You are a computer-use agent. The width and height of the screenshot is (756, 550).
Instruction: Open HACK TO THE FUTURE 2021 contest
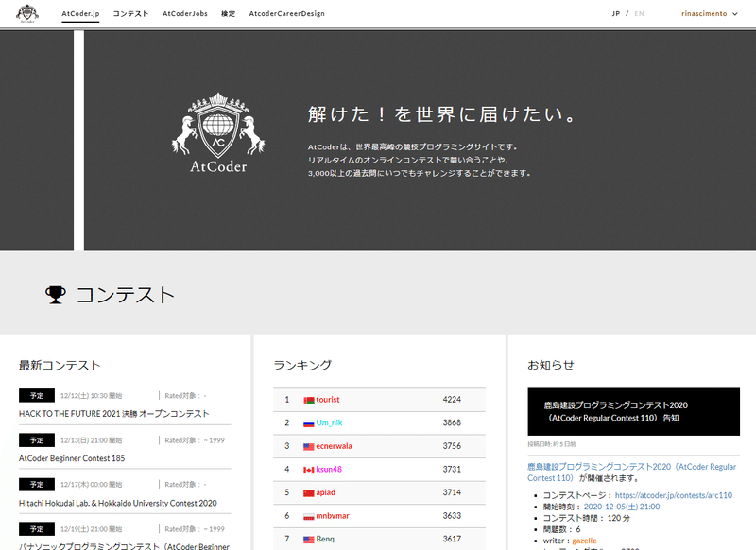113,414
